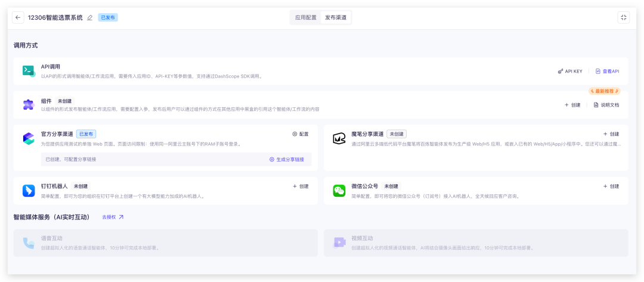Open 说明文档 for component
The width and height of the screenshot is (644, 282).
click(x=606, y=105)
